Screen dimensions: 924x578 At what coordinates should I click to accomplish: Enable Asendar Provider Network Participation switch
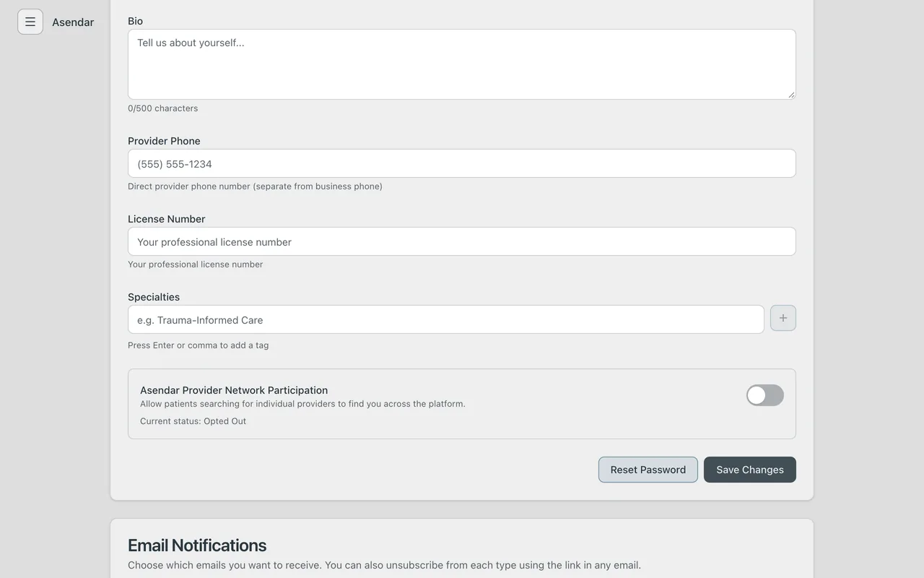(765, 395)
